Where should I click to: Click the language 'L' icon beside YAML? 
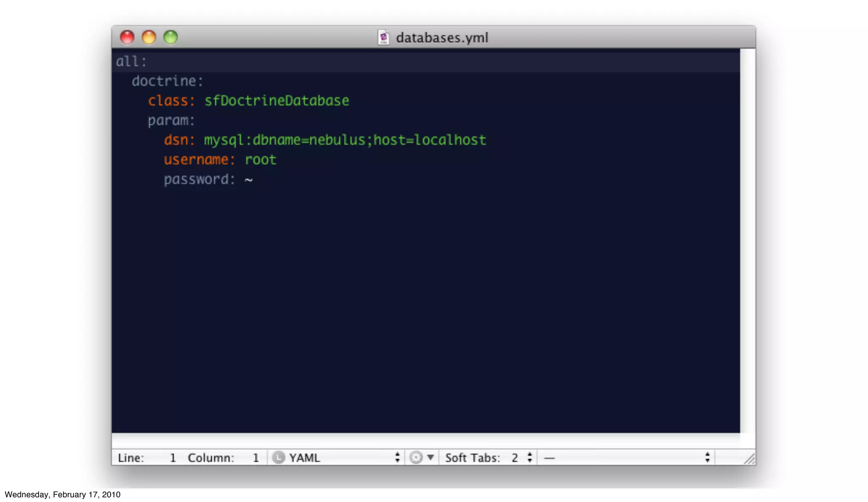point(278,458)
